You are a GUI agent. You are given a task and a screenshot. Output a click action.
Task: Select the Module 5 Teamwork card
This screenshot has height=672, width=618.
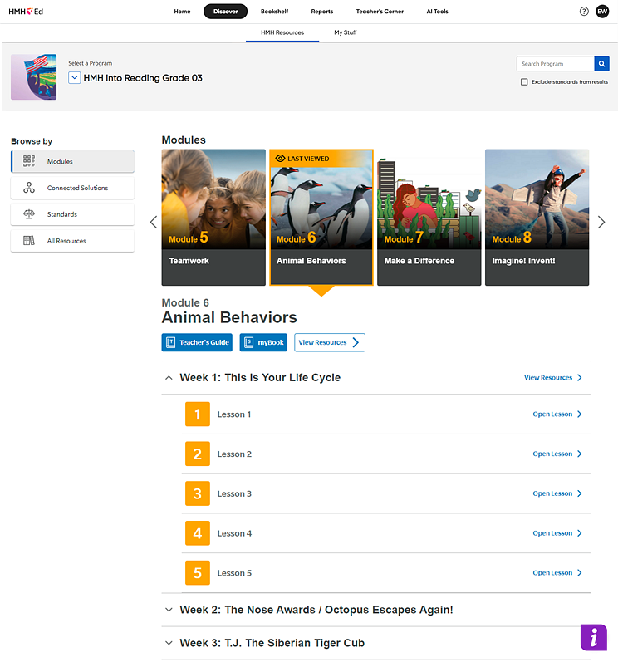coord(213,218)
